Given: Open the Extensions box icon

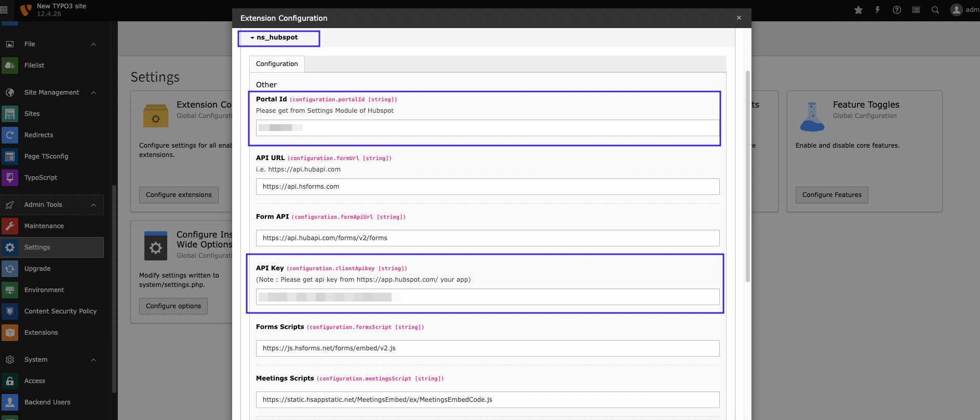Looking at the screenshot, I should tap(10, 333).
